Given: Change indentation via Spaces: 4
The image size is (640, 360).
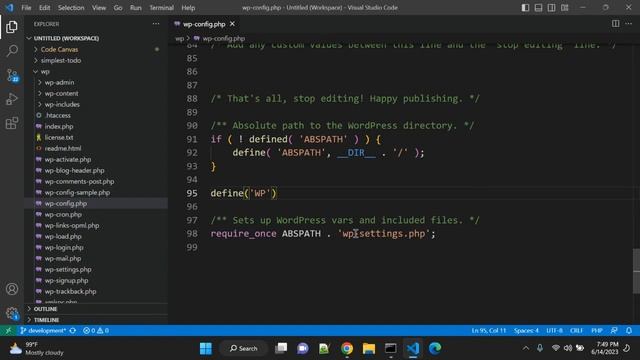Looking at the screenshot, I should 526,330.
